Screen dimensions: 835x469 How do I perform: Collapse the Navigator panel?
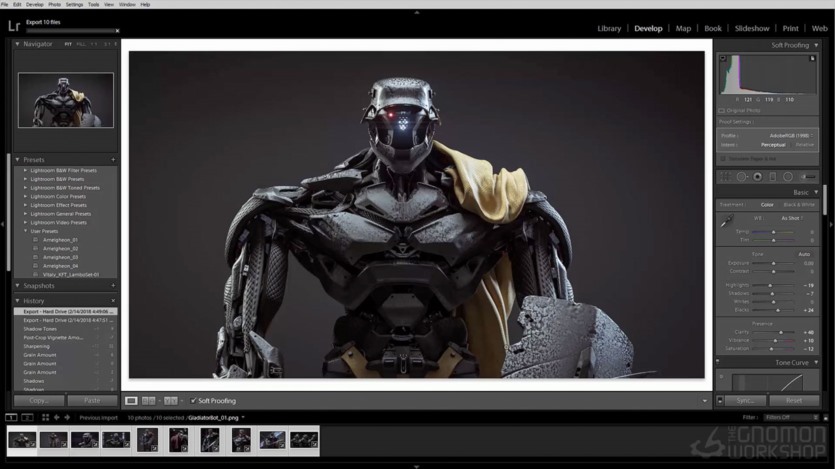pyautogui.click(x=17, y=44)
